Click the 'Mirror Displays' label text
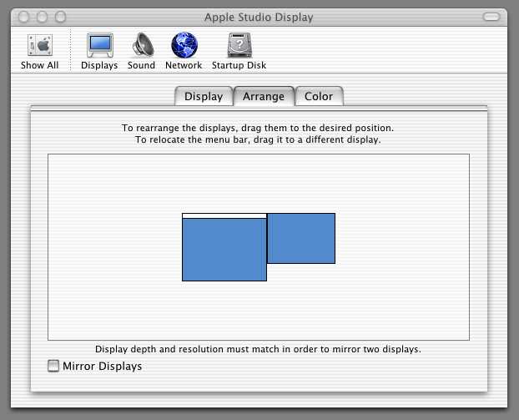Image resolution: width=519 pixels, height=420 pixels. pos(103,366)
